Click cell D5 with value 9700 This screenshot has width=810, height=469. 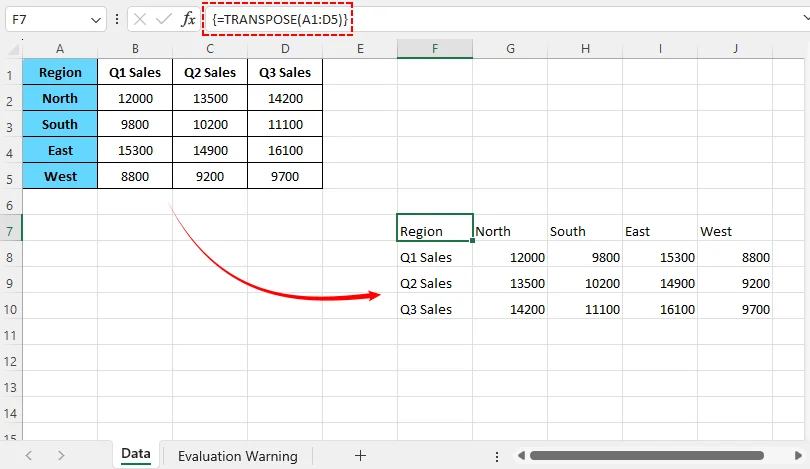[285, 176]
